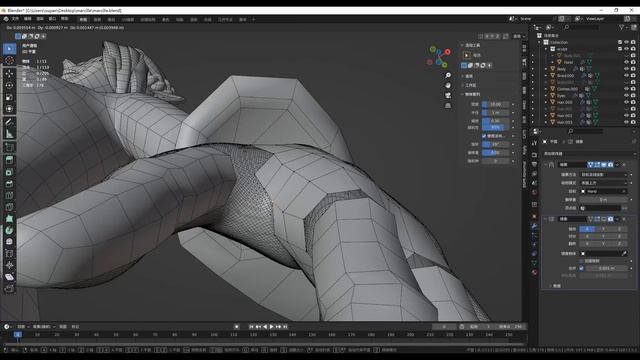Click the viewport zoom magnifier gizmo
Viewport: 640px width, 360px height.
[448, 76]
